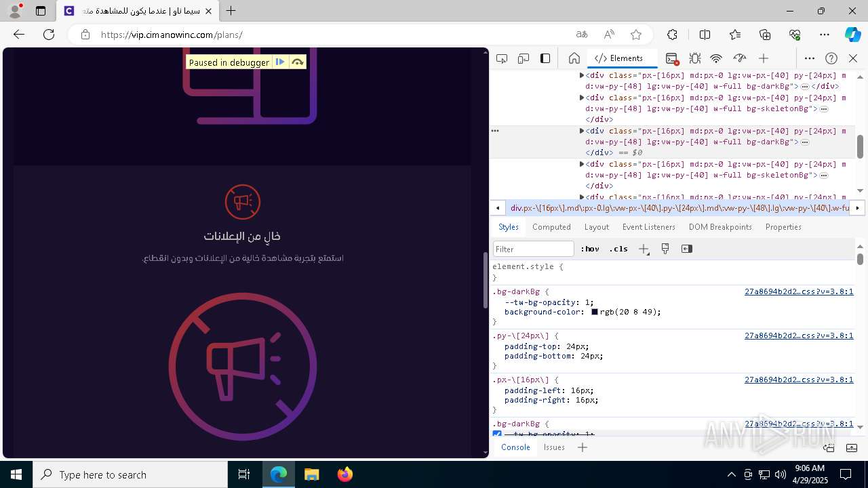Expand the selected bg-darkBg div node
Screen dimensions: 868x488
click(x=582, y=131)
